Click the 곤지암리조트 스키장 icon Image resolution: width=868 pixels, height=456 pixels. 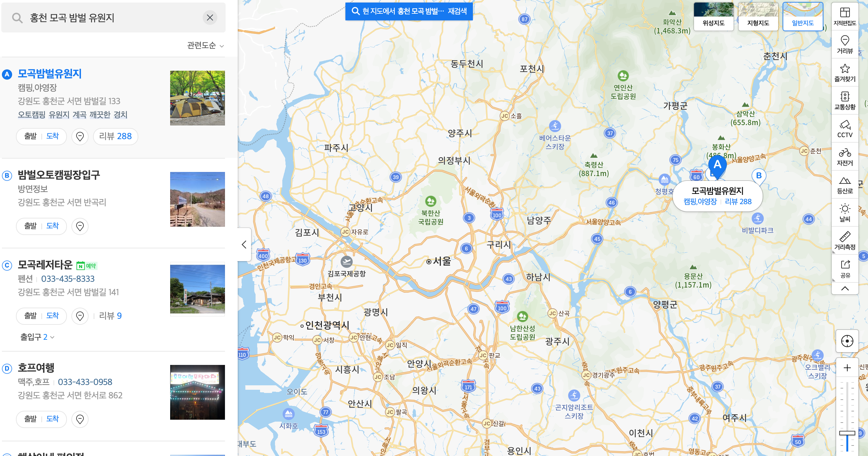point(574,395)
